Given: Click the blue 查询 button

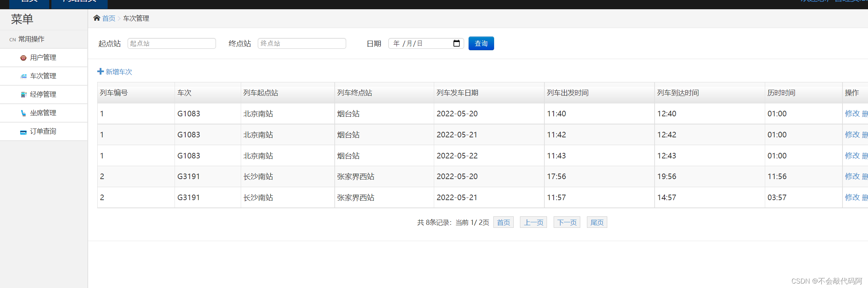Looking at the screenshot, I should [x=481, y=43].
